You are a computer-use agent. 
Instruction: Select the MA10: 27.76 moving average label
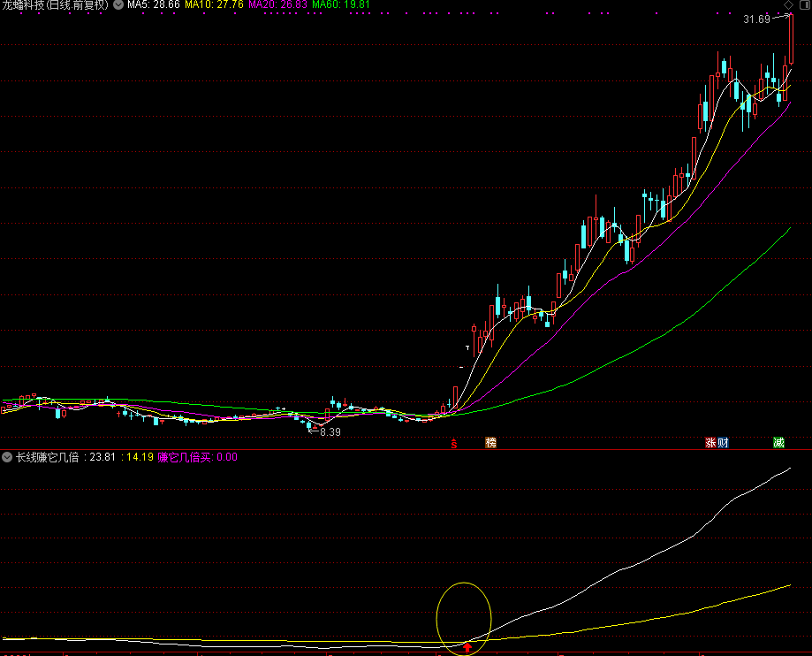[214, 4]
